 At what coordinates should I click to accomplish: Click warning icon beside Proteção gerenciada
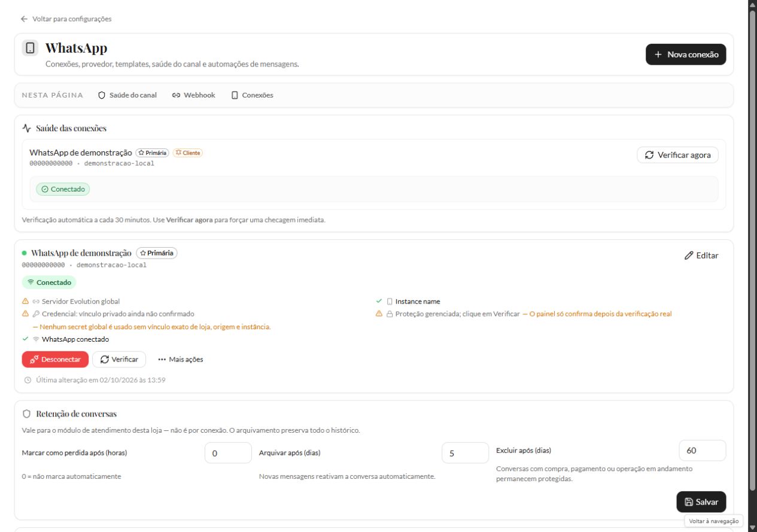click(379, 314)
